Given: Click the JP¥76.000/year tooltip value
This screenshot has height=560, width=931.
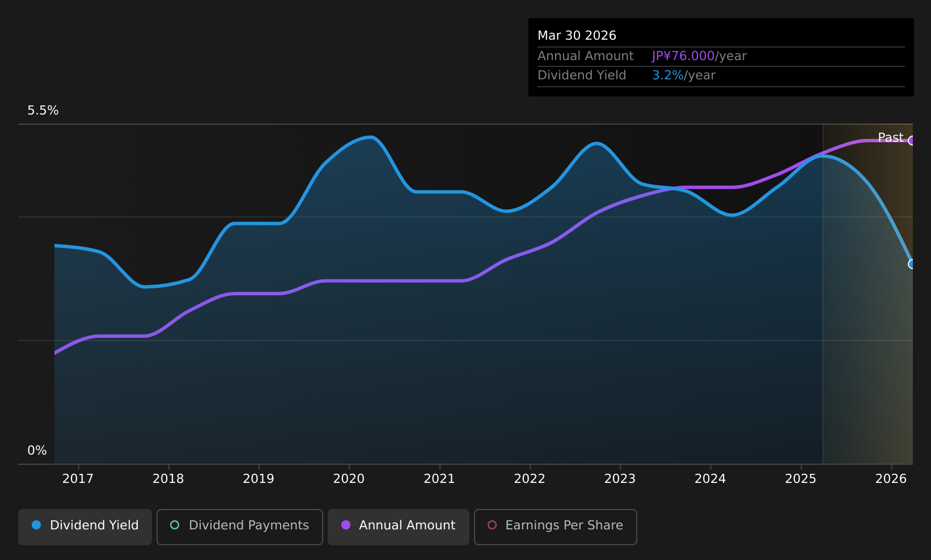Looking at the screenshot, I should pyautogui.click(x=699, y=56).
